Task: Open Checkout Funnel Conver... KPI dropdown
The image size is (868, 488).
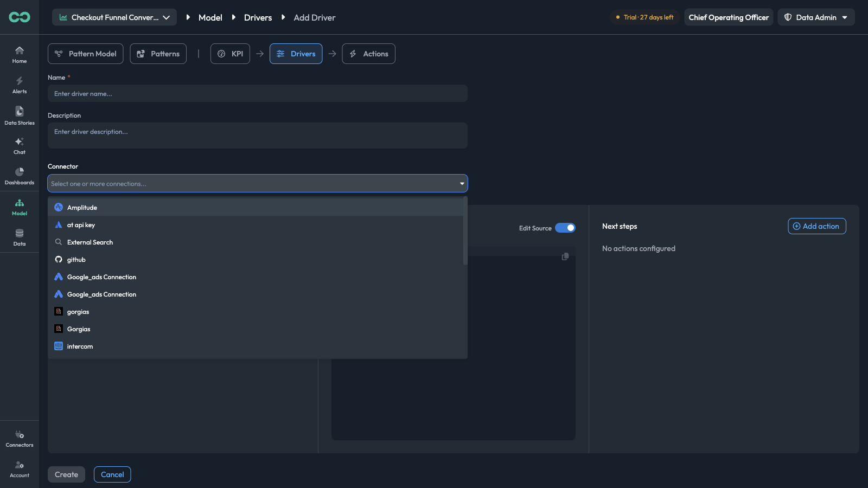Action: [114, 17]
